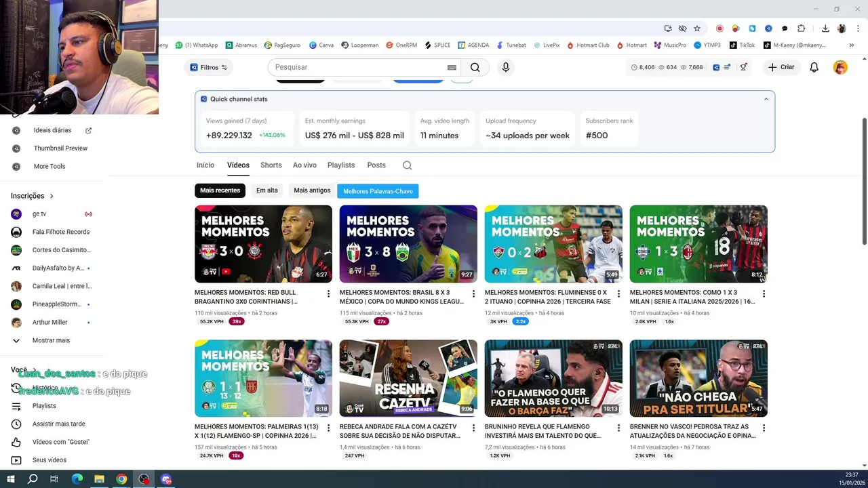Image resolution: width=868 pixels, height=488 pixels.
Task: Select the Em alta filter chip
Action: click(x=267, y=190)
